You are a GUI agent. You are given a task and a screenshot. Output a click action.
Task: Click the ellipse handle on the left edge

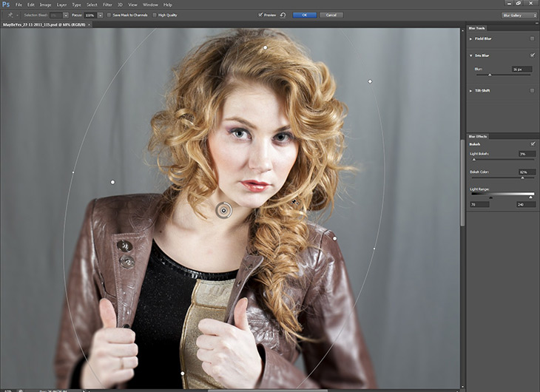click(x=73, y=172)
